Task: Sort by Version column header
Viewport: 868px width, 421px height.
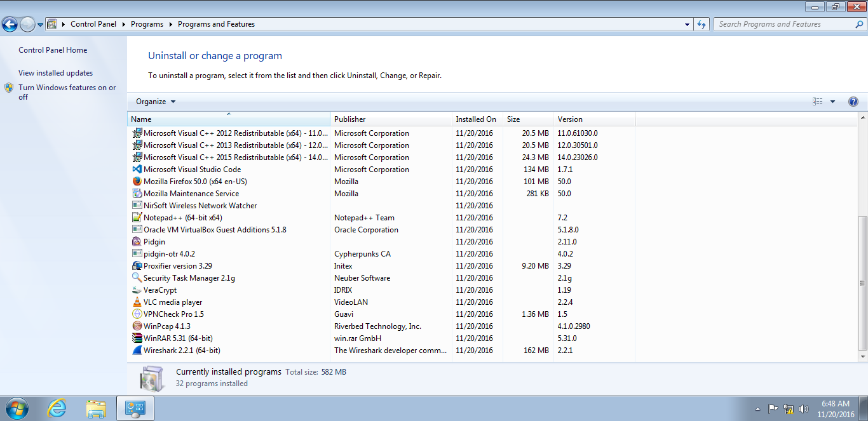Action: (594, 119)
